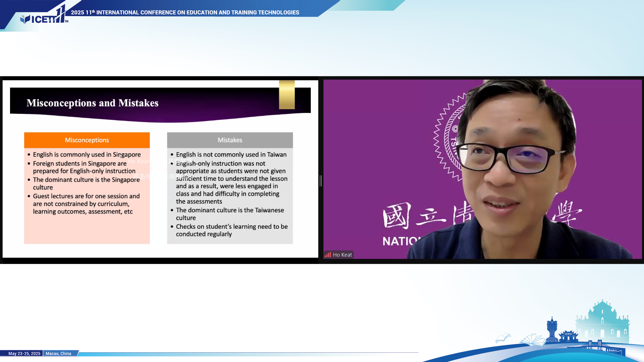
Task: Click the conference title in the top banner
Action: [x=185, y=12]
